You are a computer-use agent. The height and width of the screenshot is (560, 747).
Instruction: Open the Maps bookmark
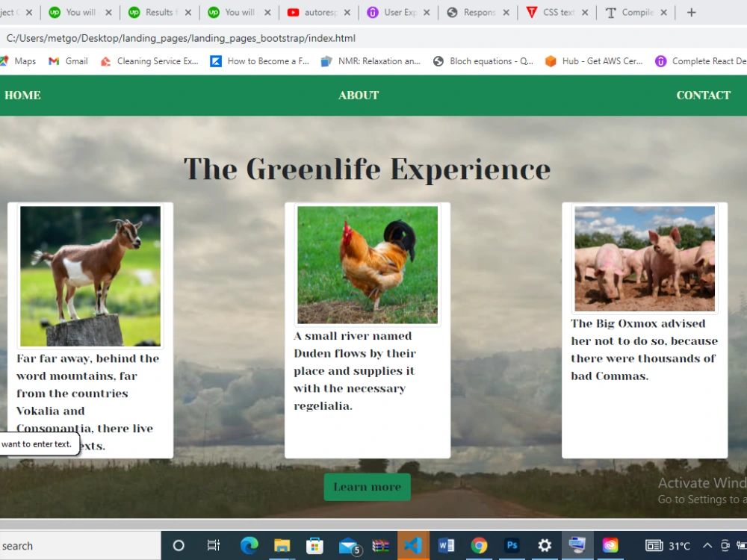pyautogui.click(x=18, y=61)
